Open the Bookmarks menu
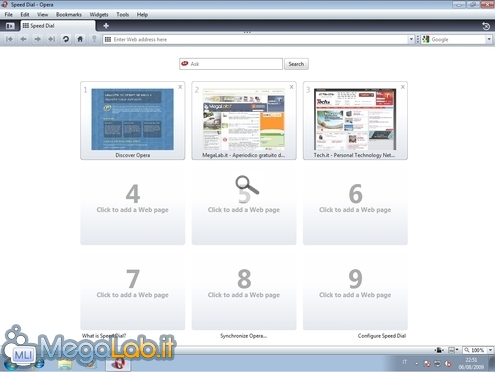Image resolution: width=495 pixels, height=372 pixels. pyautogui.click(x=69, y=15)
